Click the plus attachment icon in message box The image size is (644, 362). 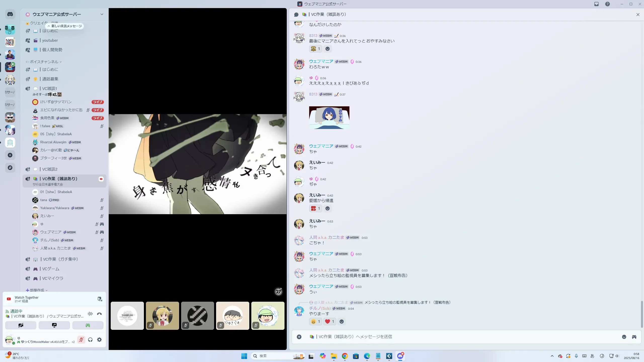(299, 337)
